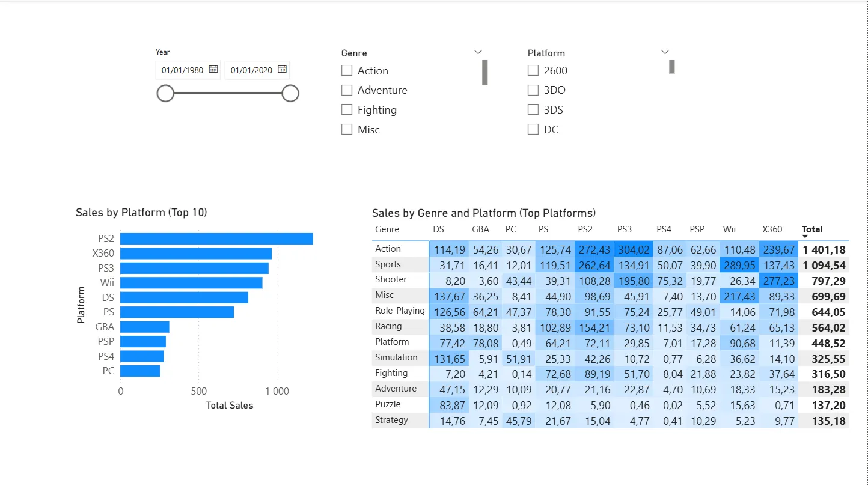
Task: Click the Genre column header in matrix
Action: point(387,229)
